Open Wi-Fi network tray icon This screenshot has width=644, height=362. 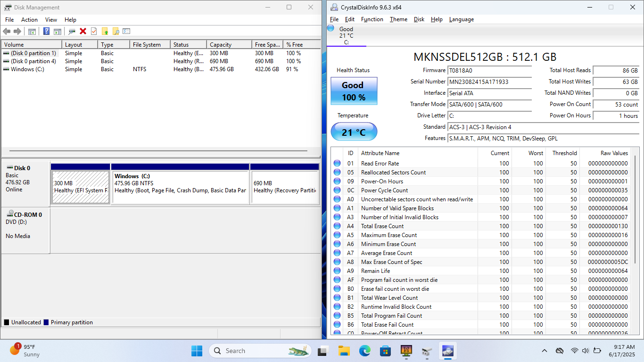pos(574,351)
